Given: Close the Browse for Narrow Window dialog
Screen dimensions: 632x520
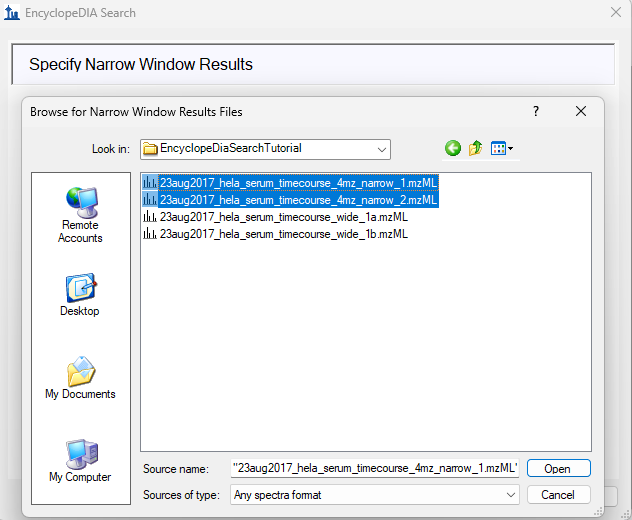Looking at the screenshot, I should [x=580, y=112].
